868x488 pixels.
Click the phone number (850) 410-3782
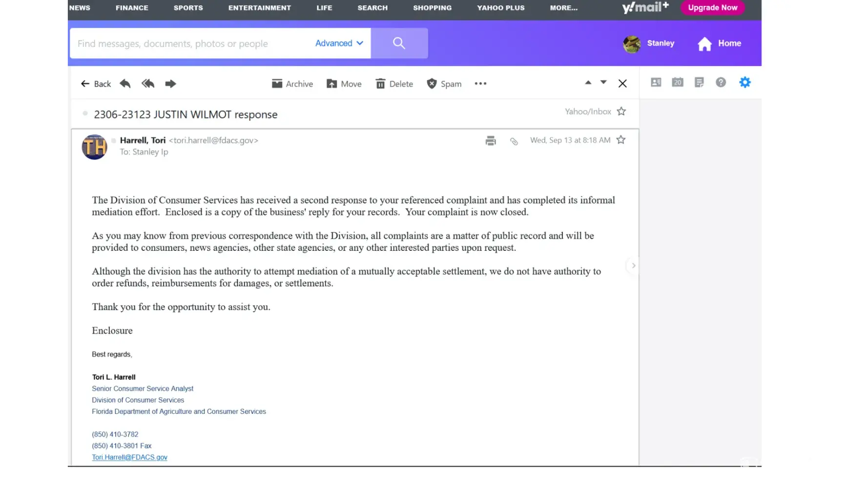click(115, 434)
